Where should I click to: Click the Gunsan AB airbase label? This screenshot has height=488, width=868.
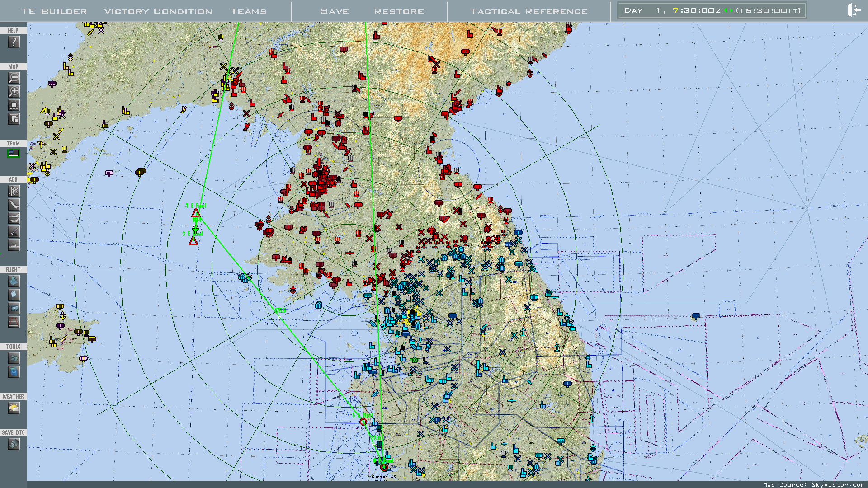[384, 477]
